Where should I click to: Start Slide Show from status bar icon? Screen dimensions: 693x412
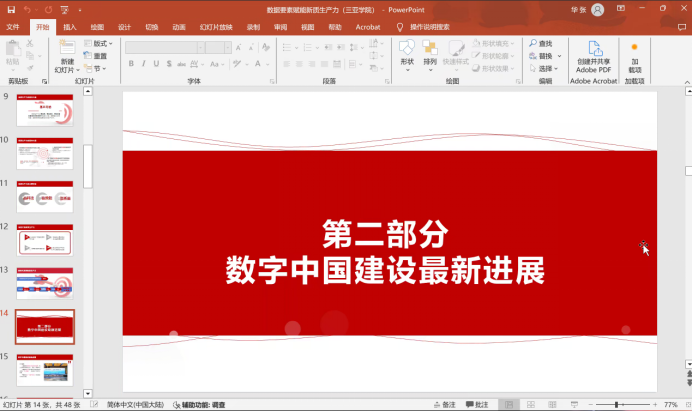[x=573, y=405]
